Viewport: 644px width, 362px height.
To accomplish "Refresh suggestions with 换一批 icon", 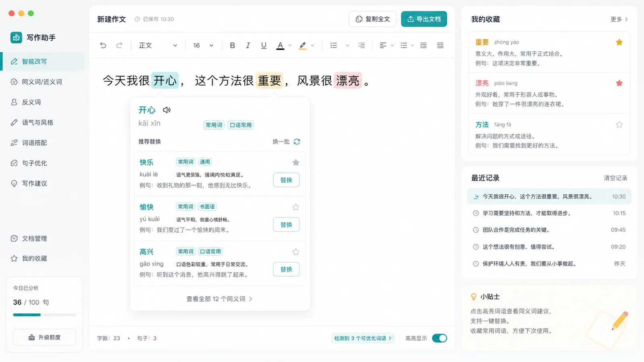I will (x=297, y=142).
